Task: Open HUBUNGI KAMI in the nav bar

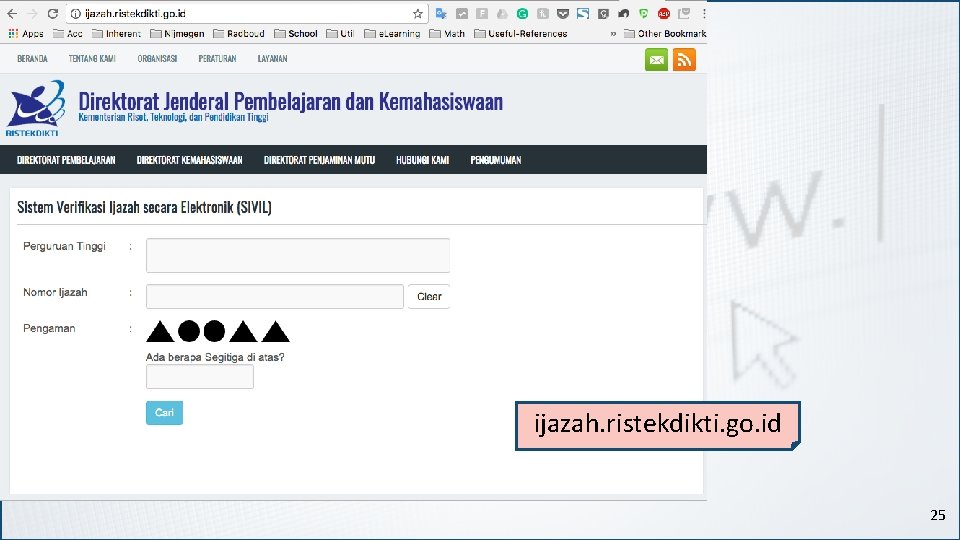Action: 422,160
